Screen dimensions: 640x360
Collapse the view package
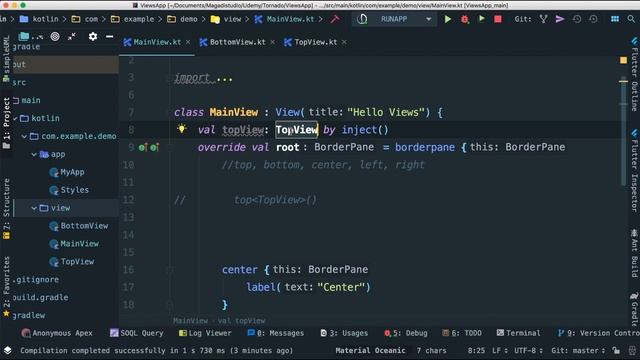pos(34,208)
